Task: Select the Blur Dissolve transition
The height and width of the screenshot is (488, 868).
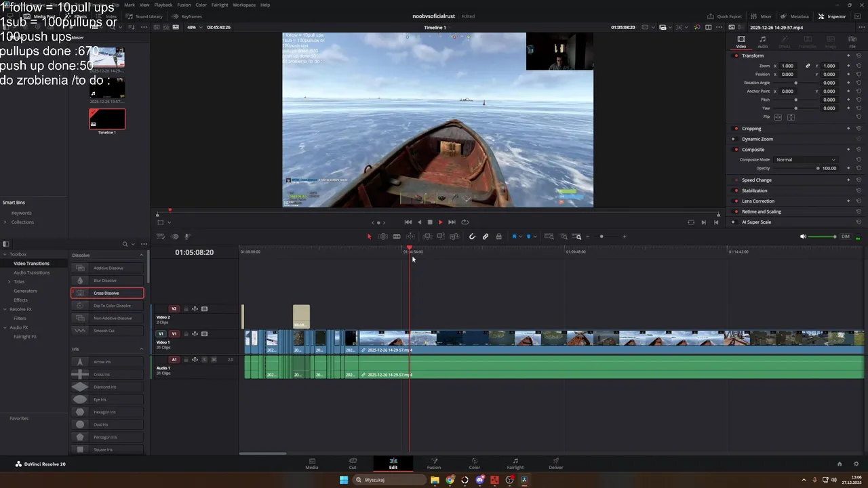Action: (107, 281)
